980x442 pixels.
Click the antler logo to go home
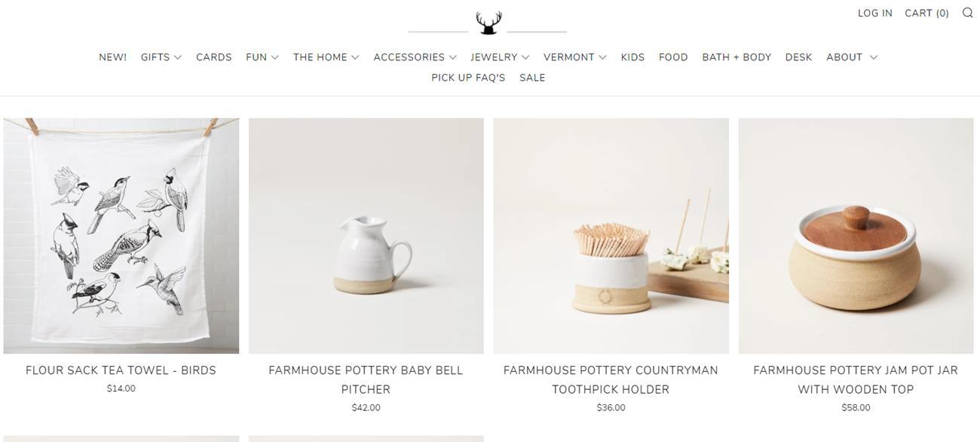click(488, 23)
